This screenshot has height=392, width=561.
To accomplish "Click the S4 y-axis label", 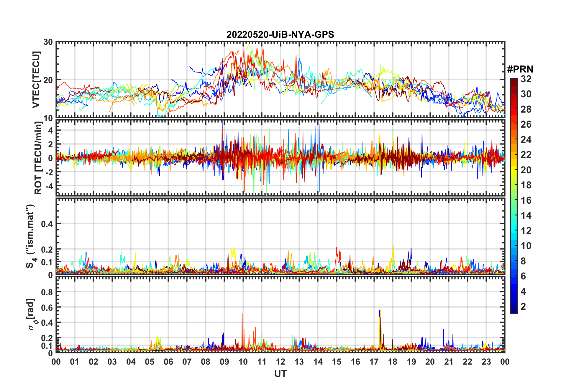I will [30, 236].
